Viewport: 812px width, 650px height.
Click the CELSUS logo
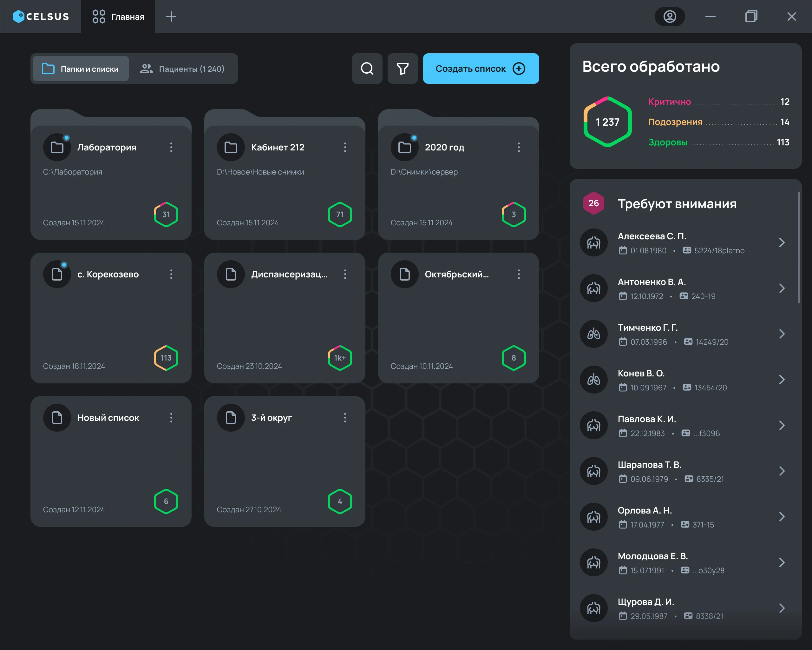[x=41, y=17]
